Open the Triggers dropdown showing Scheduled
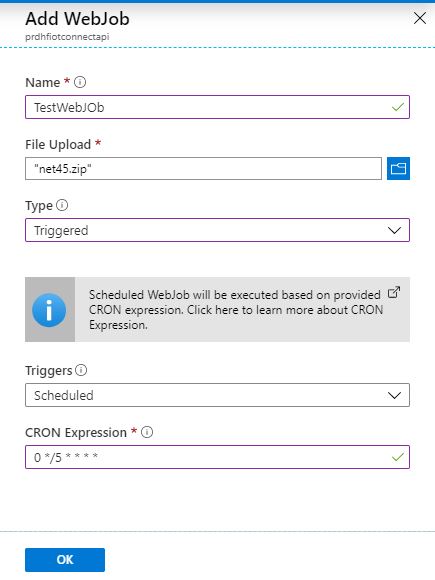This screenshot has height=580, width=435. (218, 395)
